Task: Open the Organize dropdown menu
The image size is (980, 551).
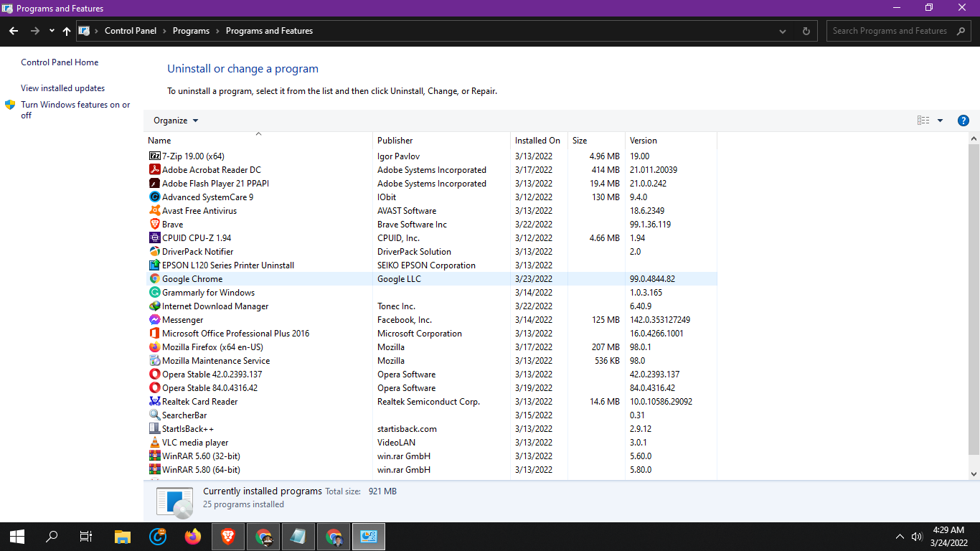Action: point(176,121)
